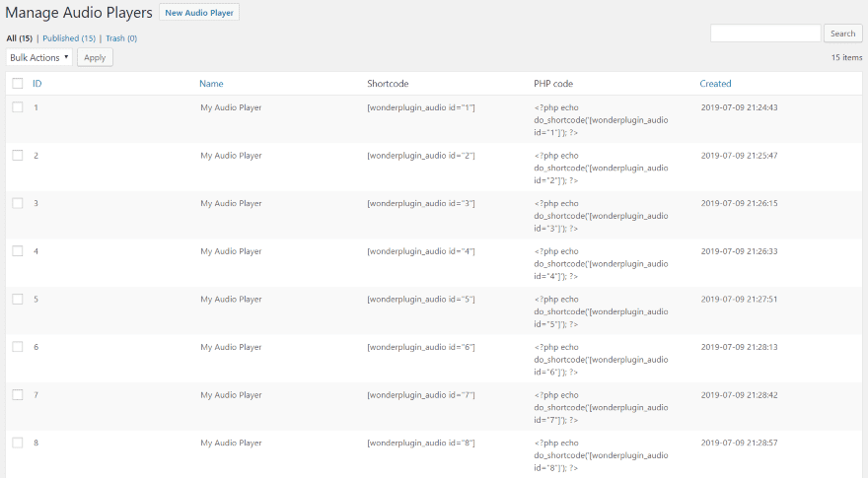Check the row checkbox for player 6
868x478 pixels.
(18, 347)
